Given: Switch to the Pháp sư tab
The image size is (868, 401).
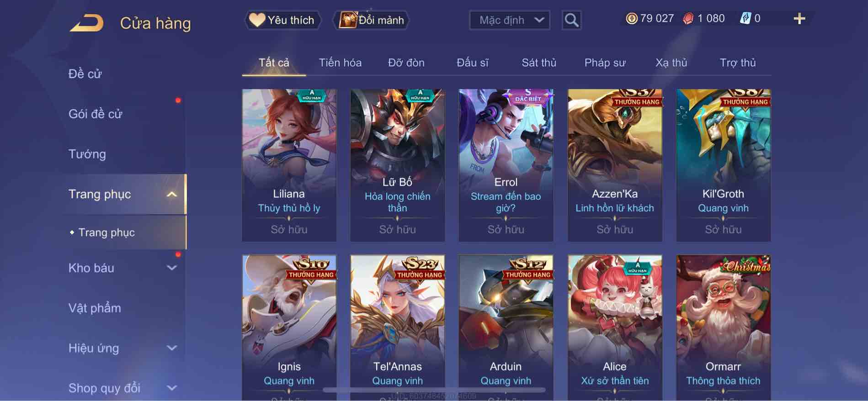Looking at the screenshot, I should click(605, 63).
